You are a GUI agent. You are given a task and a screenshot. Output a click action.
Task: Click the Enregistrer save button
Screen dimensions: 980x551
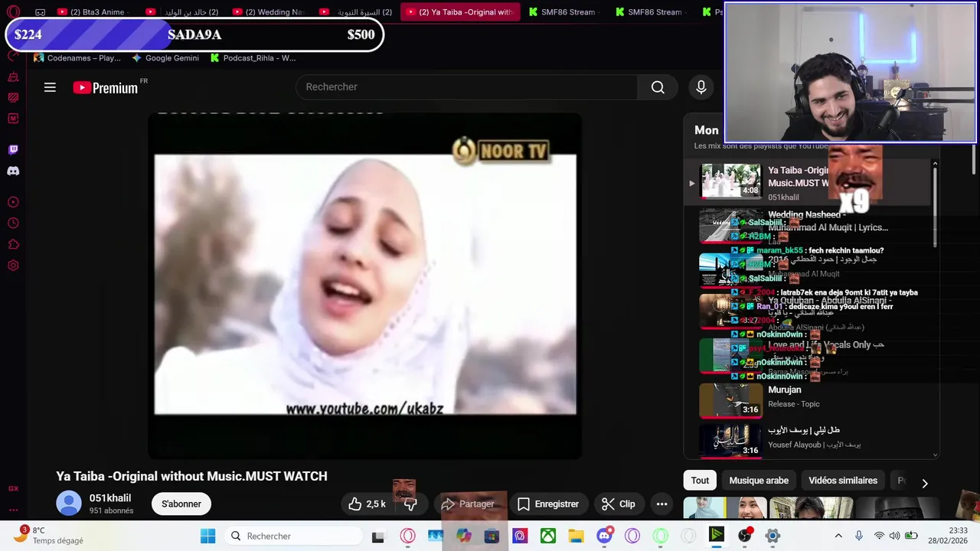coord(548,504)
